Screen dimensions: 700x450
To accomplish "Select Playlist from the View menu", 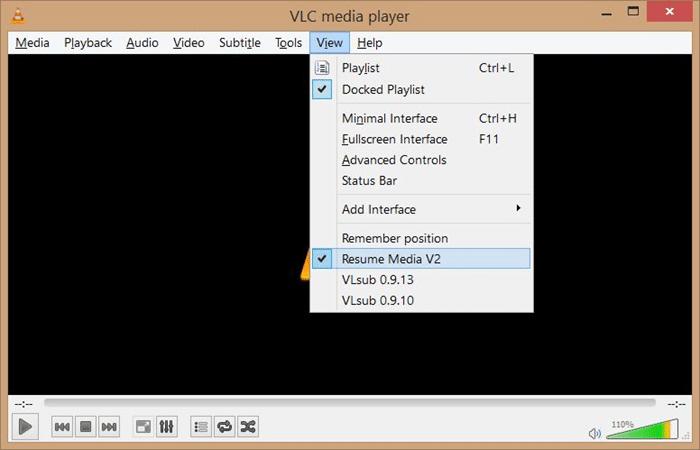I will coord(421,68).
